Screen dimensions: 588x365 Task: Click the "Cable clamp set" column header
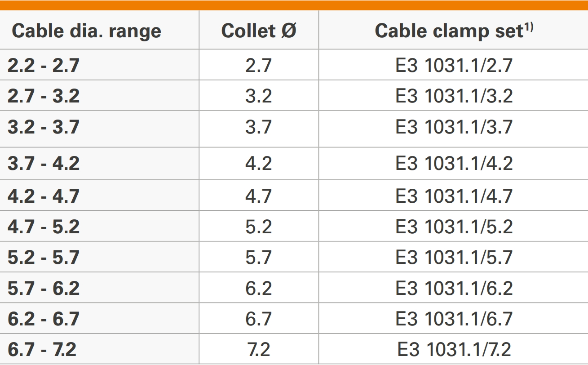pos(454,31)
